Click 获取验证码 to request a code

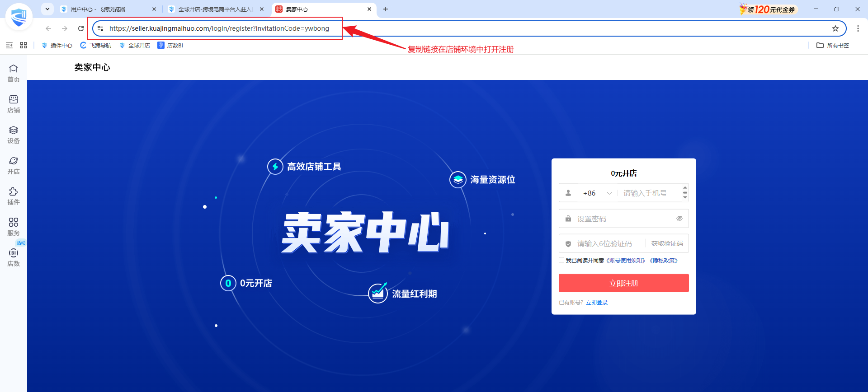click(x=667, y=243)
